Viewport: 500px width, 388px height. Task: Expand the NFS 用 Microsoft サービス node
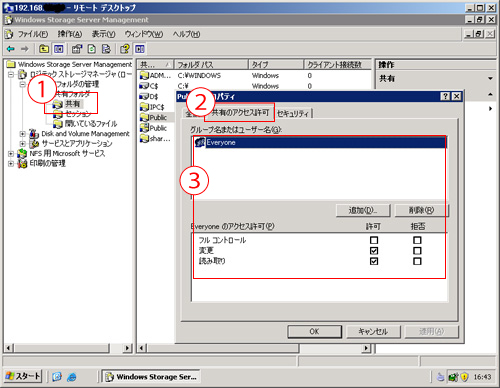pos(11,154)
